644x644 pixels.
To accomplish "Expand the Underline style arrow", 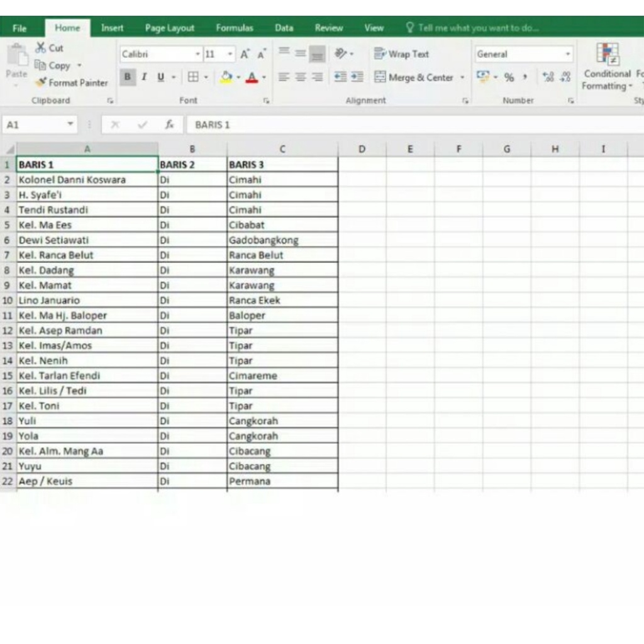I will click(174, 77).
